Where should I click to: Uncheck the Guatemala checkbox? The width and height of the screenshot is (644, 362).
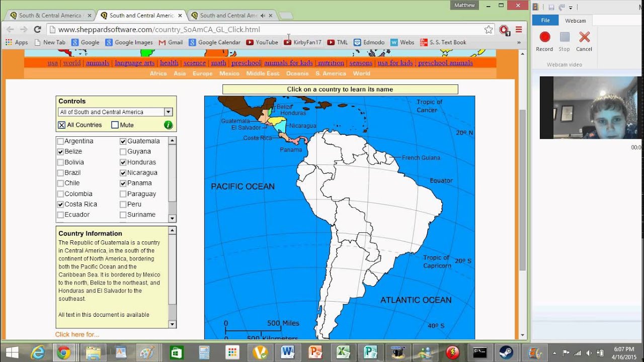click(123, 141)
